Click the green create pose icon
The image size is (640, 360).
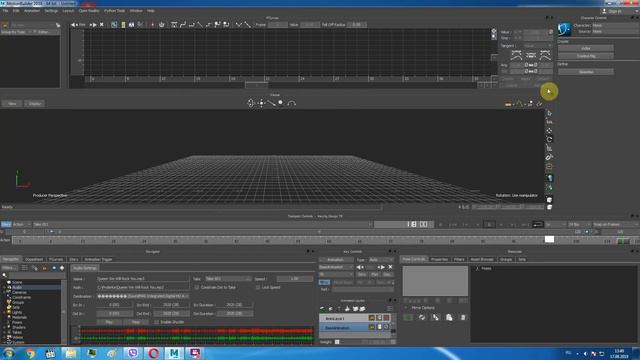(408, 317)
